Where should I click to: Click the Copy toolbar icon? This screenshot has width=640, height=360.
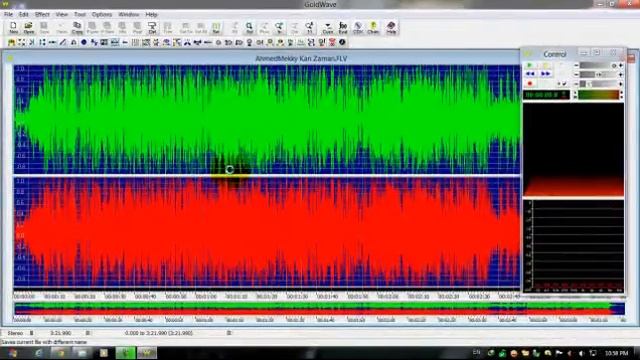click(x=77, y=28)
